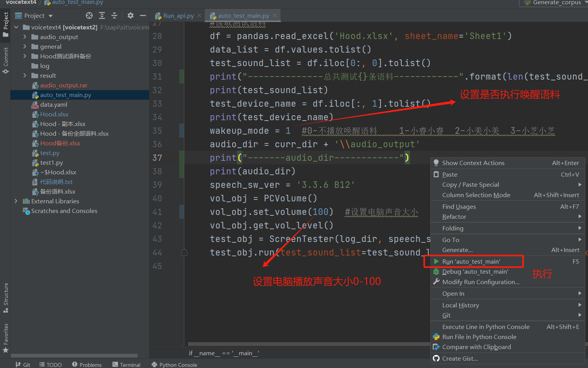Choose Create Gist...

(x=508, y=358)
